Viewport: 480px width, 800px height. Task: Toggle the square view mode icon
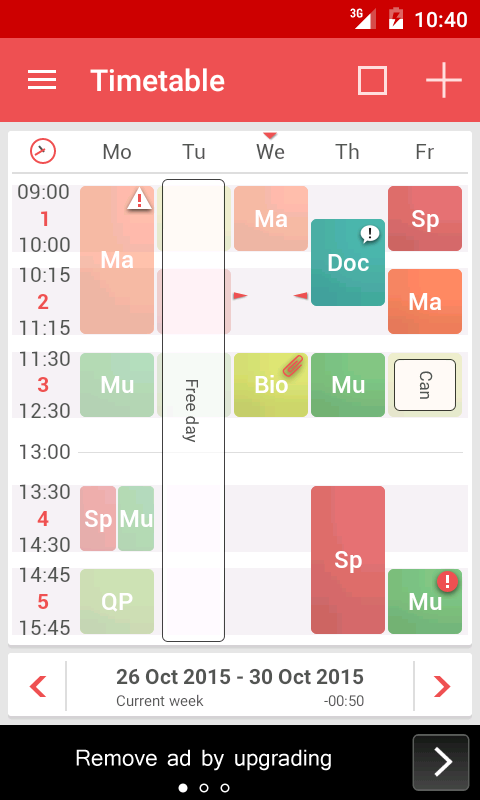point(372,80)
